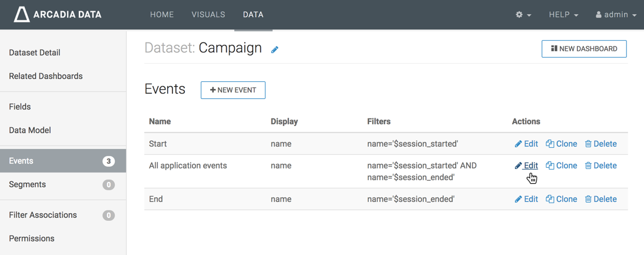Image resolution: width=644 pixels, height=255 pixels.
Task: Expand the Help dropdown menu
Action: (563, 15)
